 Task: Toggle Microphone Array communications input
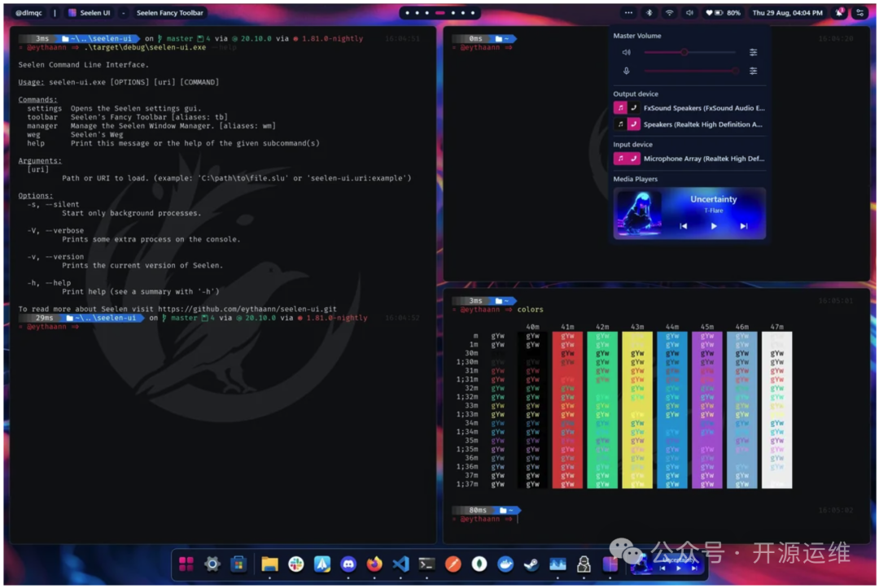pyautogui.click(x=633, y=159)
